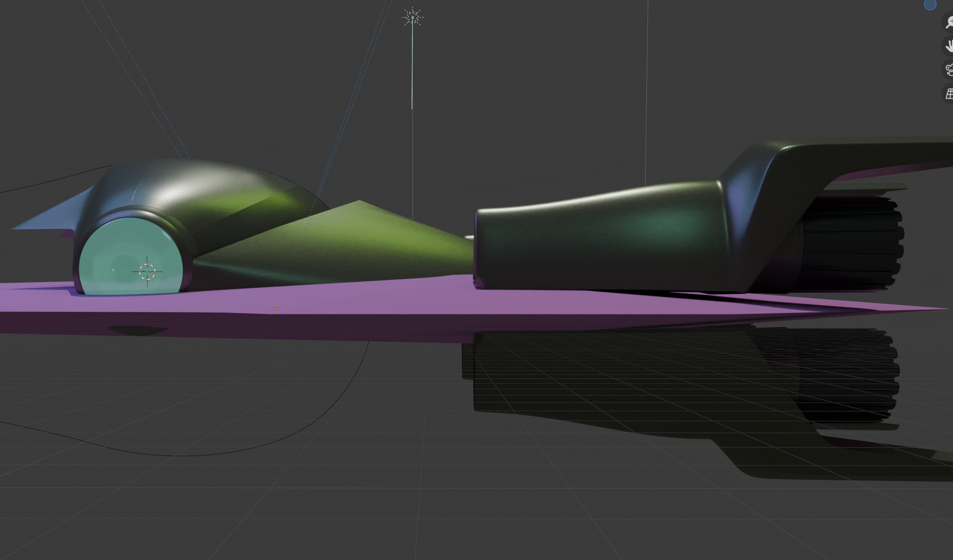Click the zoom magnifier viewport icon
The height and width of the screenshot is (560, 953).
pyautogui.click(x=949, y=22)
